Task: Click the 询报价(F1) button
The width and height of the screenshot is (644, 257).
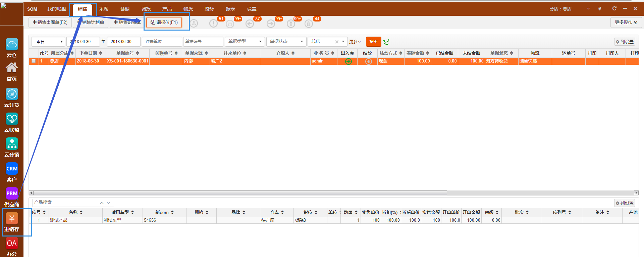Action: tap(164, 23)
